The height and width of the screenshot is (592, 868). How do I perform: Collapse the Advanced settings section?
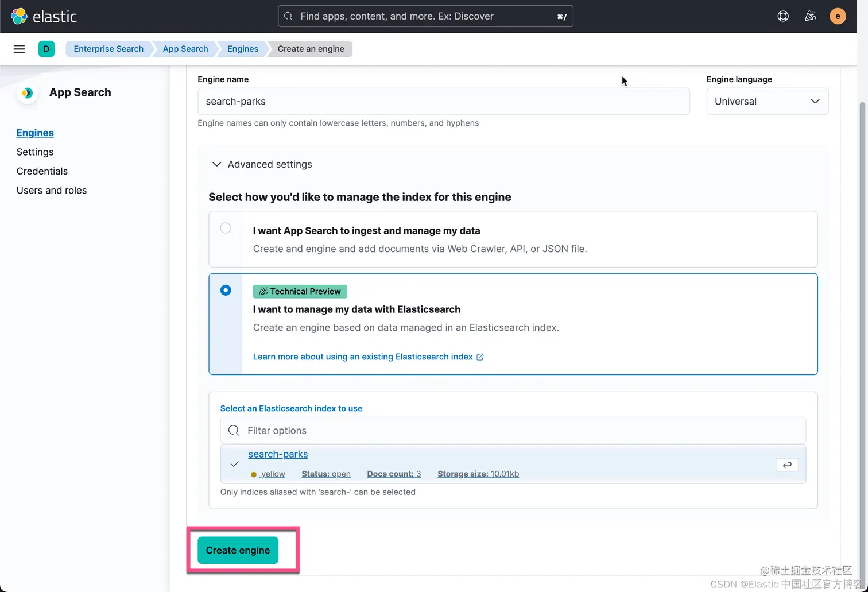coord(261,164)
